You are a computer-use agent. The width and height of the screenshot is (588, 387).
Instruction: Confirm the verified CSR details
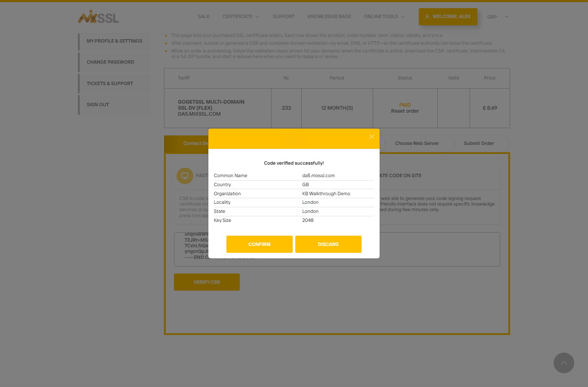point(260,244)
